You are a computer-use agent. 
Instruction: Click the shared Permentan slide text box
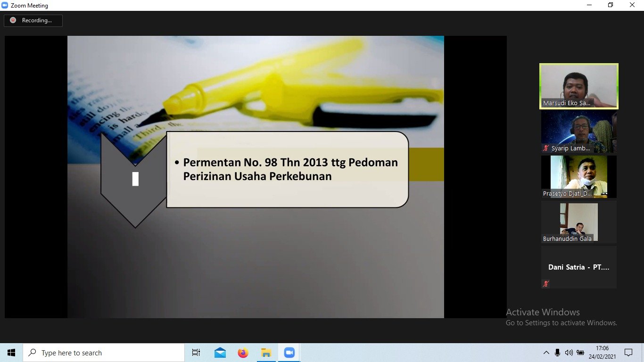287,169
